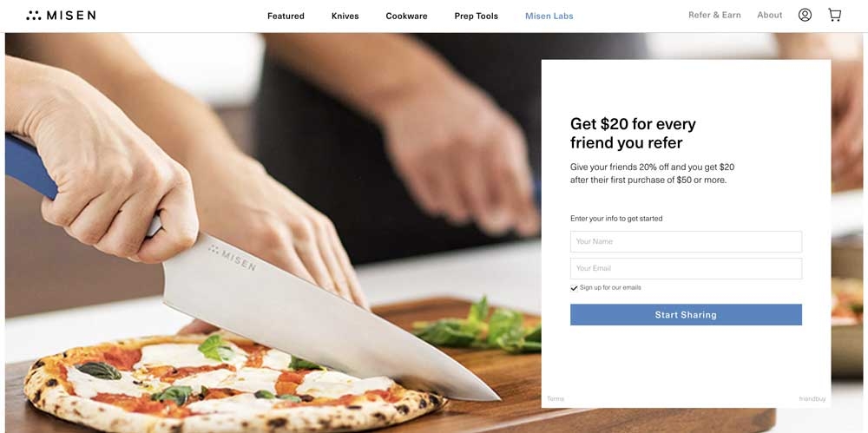Click the Misen dotted logo in header
Screen dimensions: 868x433
coord(61,16)
